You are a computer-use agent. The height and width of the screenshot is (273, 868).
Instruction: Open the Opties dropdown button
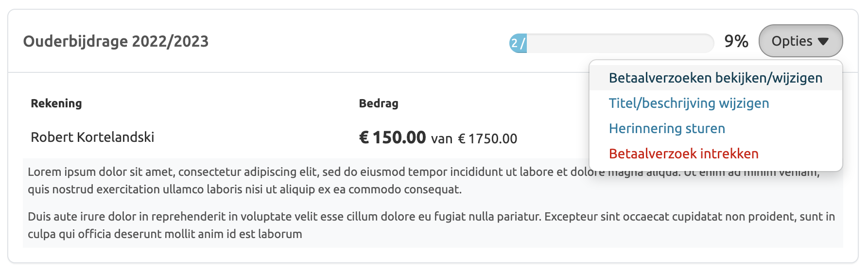(x=800, y=41)
